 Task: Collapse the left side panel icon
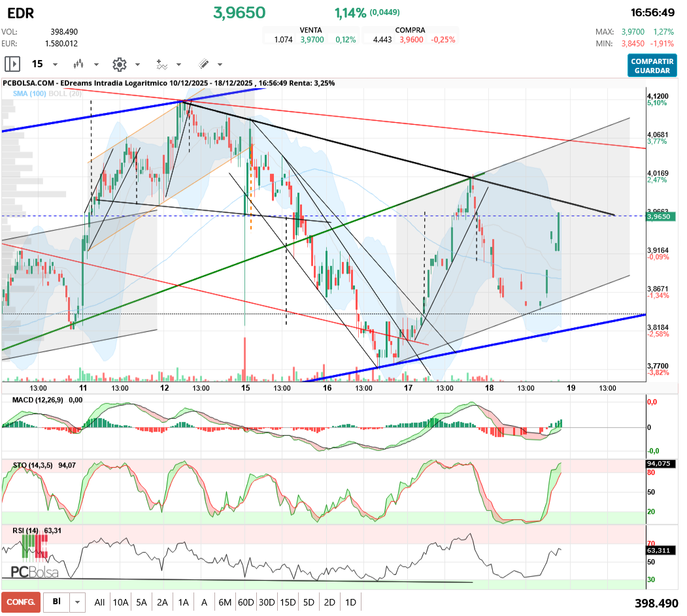(x=12, y=64)
